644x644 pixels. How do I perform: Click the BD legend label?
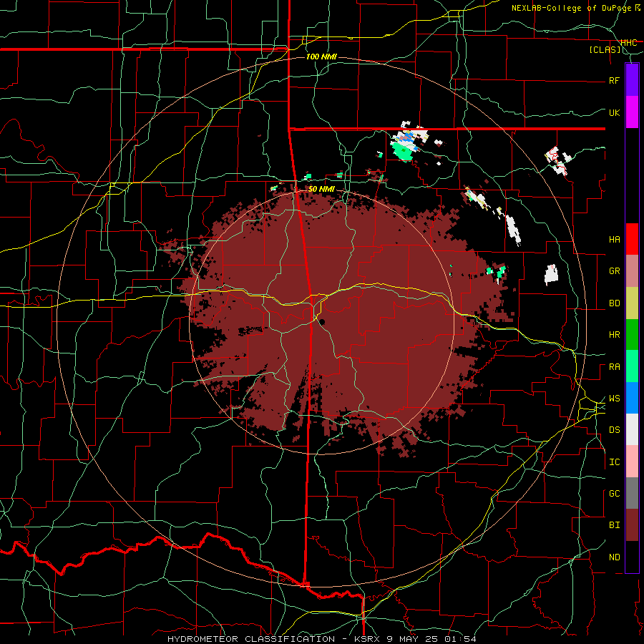coord(615,303)
